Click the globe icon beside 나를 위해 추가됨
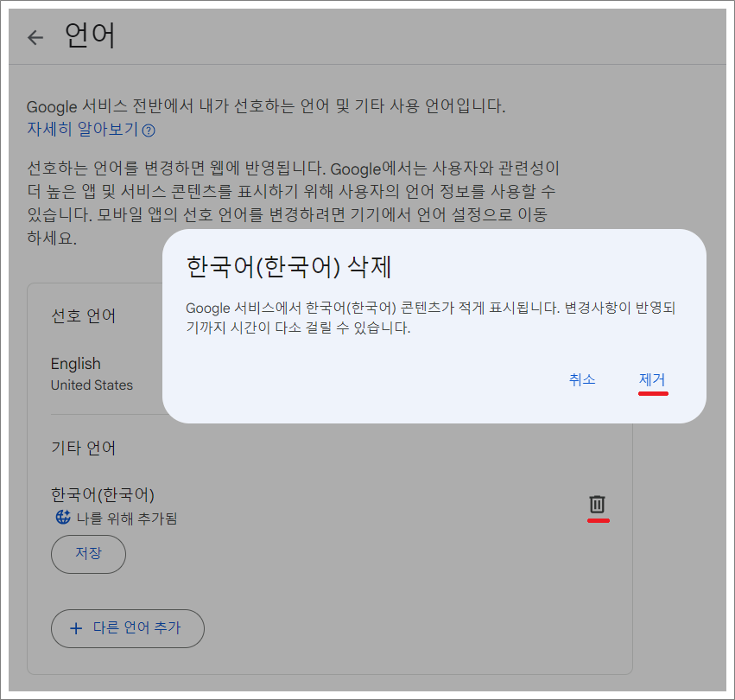 63,517
